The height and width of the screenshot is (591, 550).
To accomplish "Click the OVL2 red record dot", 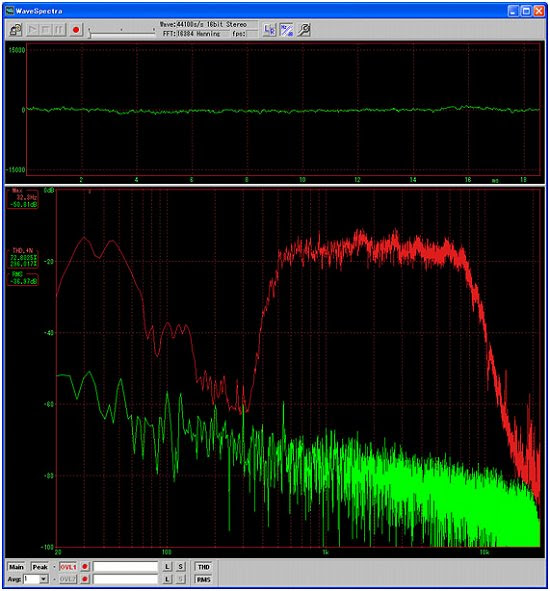I will click(x=85, y=579).
